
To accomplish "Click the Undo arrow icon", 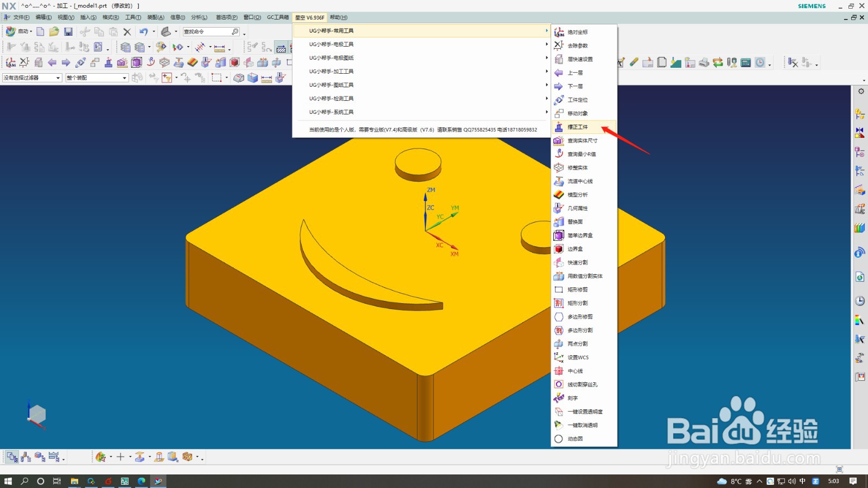I will pyautogui.click(x=143, y=32).
